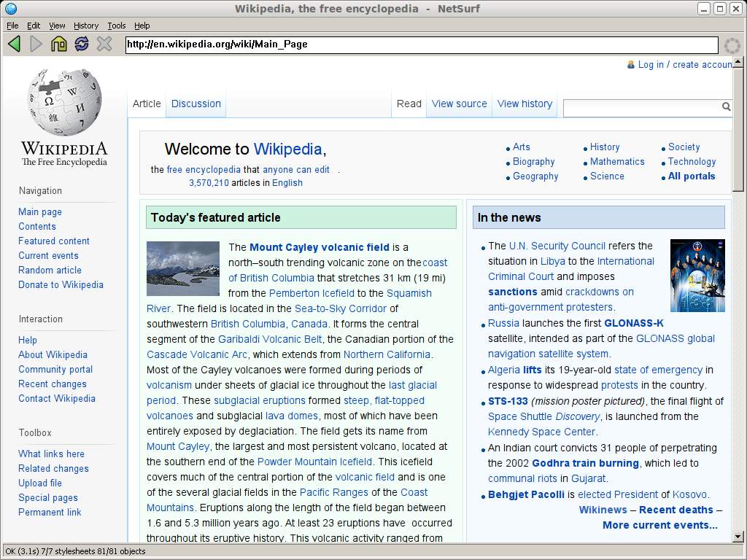Open the History menu
Image resolution: width=747 pixels, height=560 pixels.
pos(86,26)
